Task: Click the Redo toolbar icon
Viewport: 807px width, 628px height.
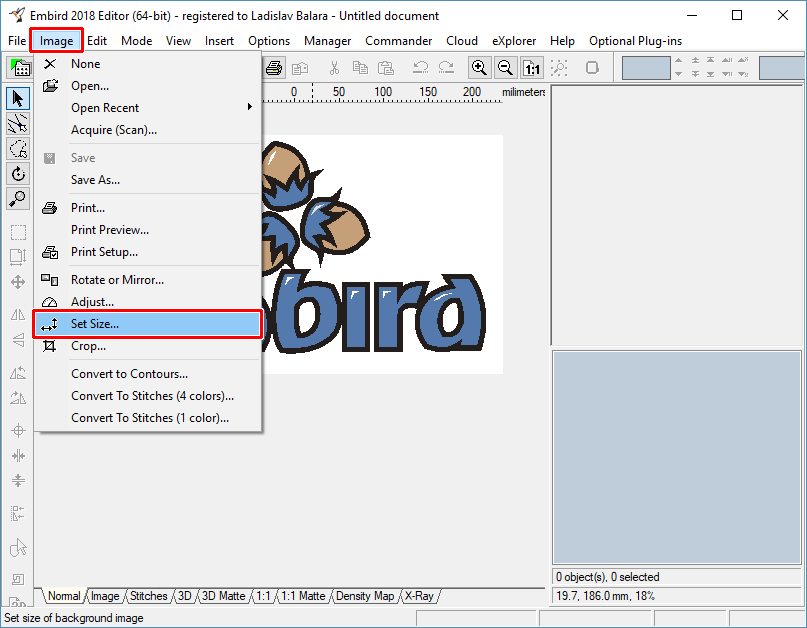Action: tap(446, 68)
